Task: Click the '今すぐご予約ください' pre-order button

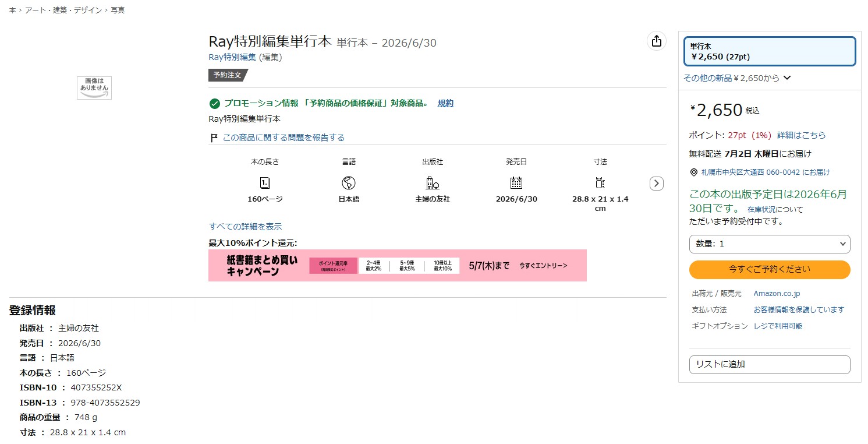Action: point(770,270)
